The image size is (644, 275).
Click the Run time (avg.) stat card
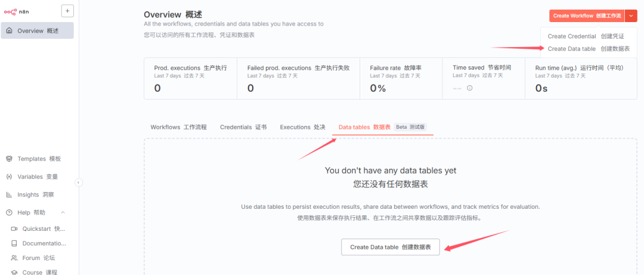tap(581, 79)
